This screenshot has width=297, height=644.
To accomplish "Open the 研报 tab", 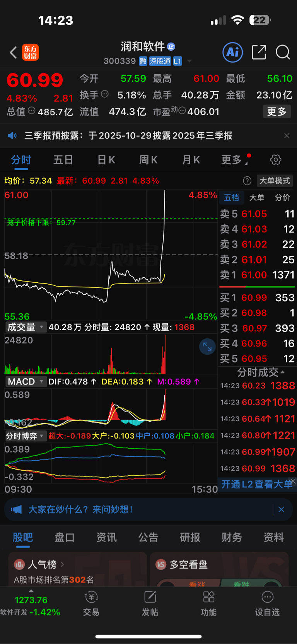I will tap(190, 537).
